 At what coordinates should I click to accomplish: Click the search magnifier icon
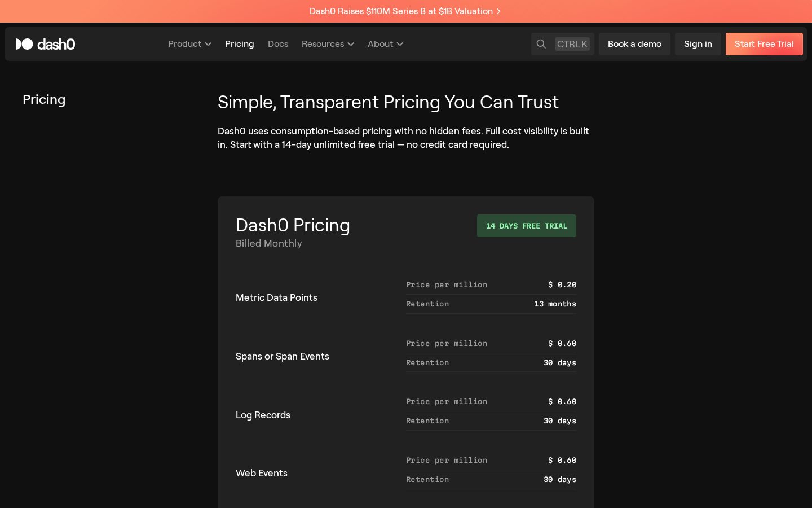pyautogui.click(x=541, y=44)
